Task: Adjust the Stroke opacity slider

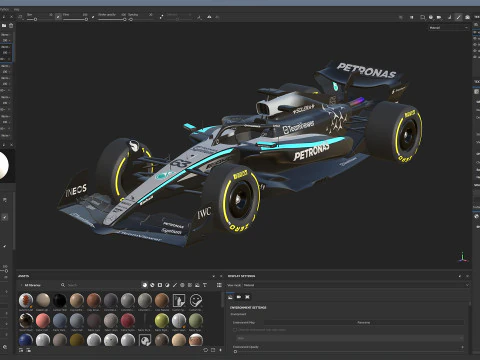Action: tap(125, 19)
